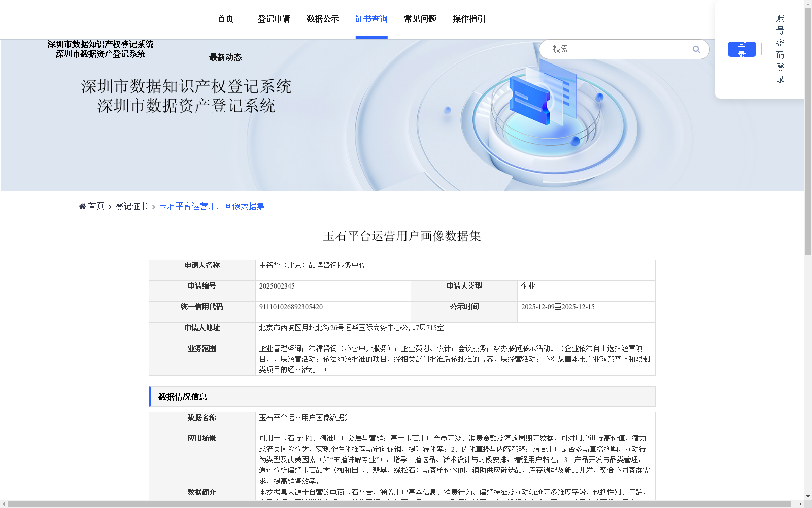Open the 登记申请 navigation tab
Screen dimensions: 812x508
[274, 19]
